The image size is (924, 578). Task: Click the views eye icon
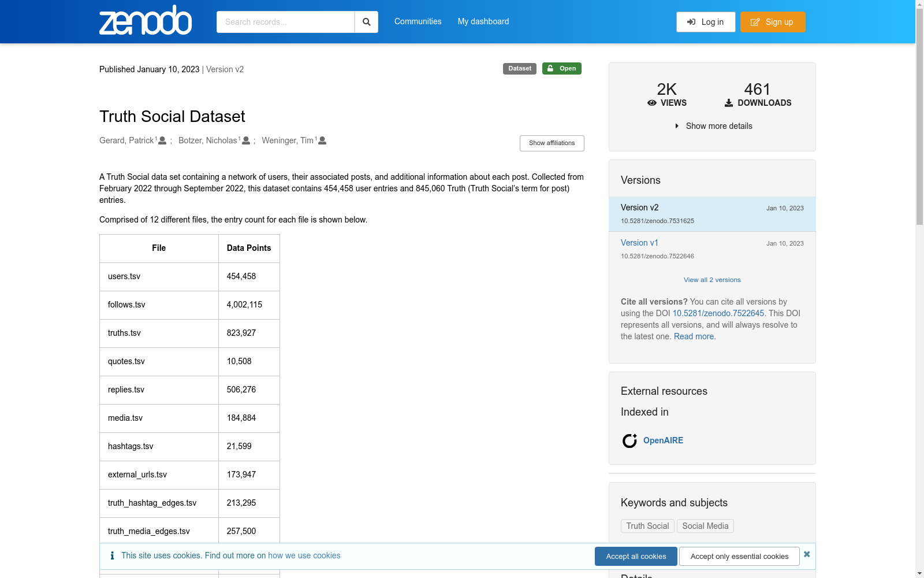pos(652,103)
